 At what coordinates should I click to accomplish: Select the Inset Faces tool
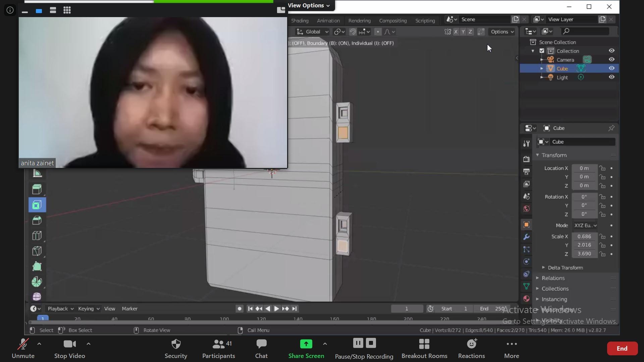click(x=37, y=205)
